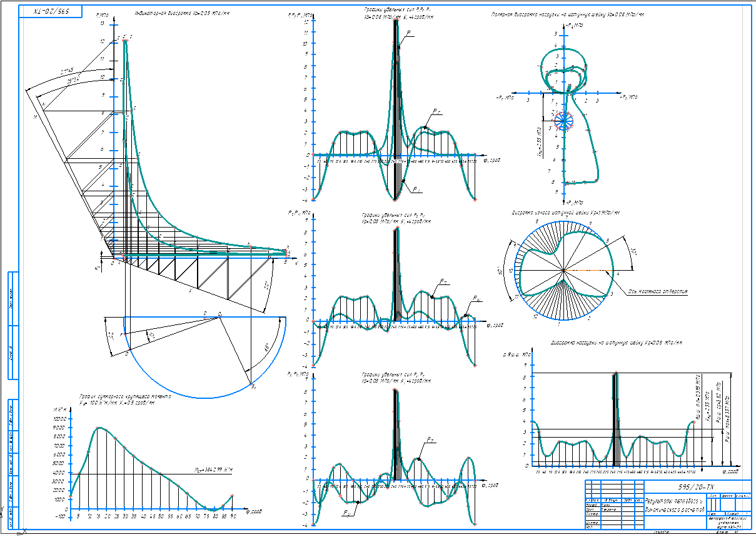Image resolution: width=756 pixels, height=537 pixels.
Task: Click the Диаграмма нагрузки на шатунную шейку title
Action: tap(616, 343)
